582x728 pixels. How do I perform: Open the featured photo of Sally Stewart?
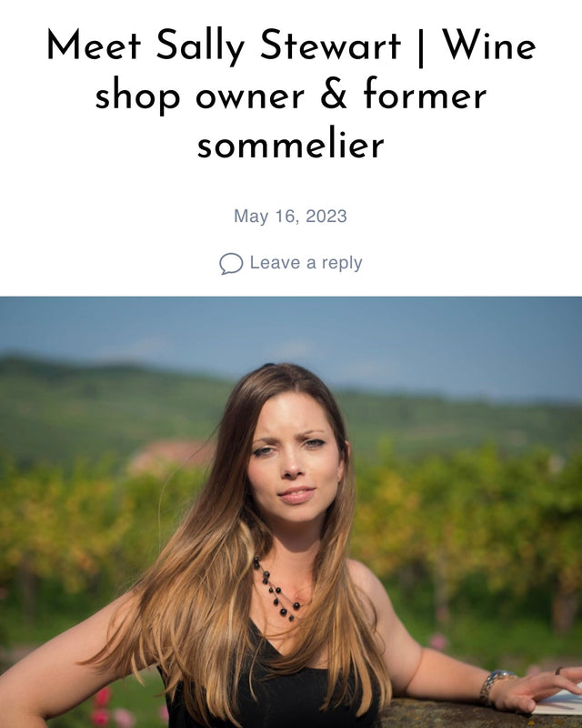(x=291, y=512)
